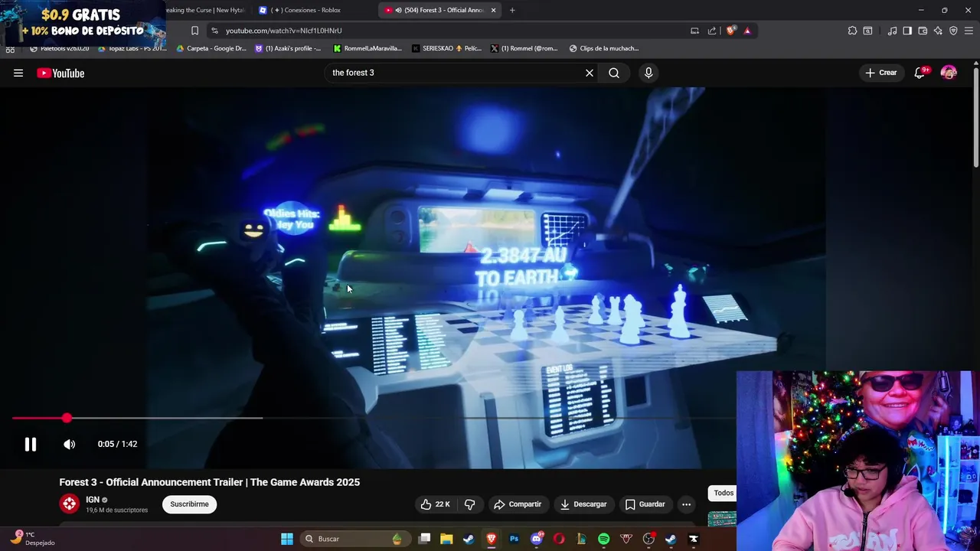
Task: Mute the video volume speaker
Action: (x=69, y=444)
